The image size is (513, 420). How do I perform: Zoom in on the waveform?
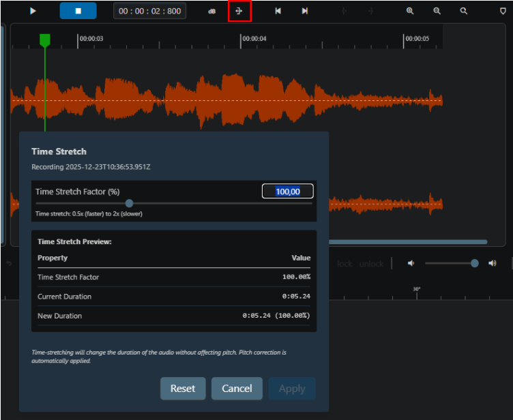410,11
